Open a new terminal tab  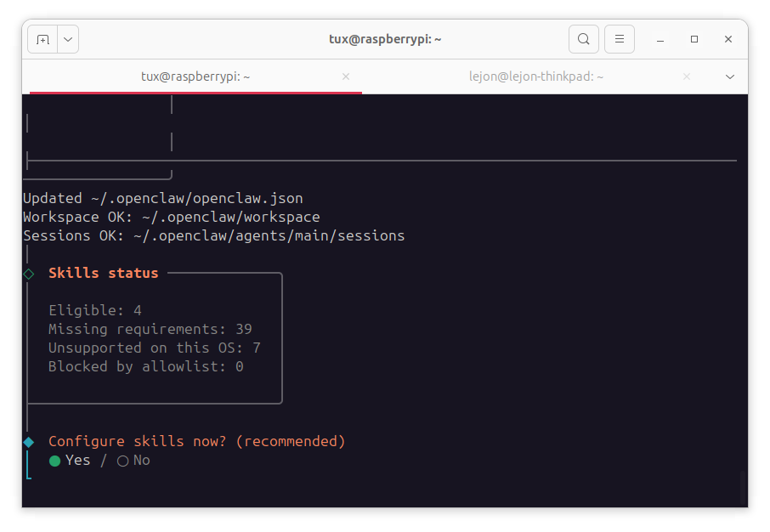(x=42, y=39)
